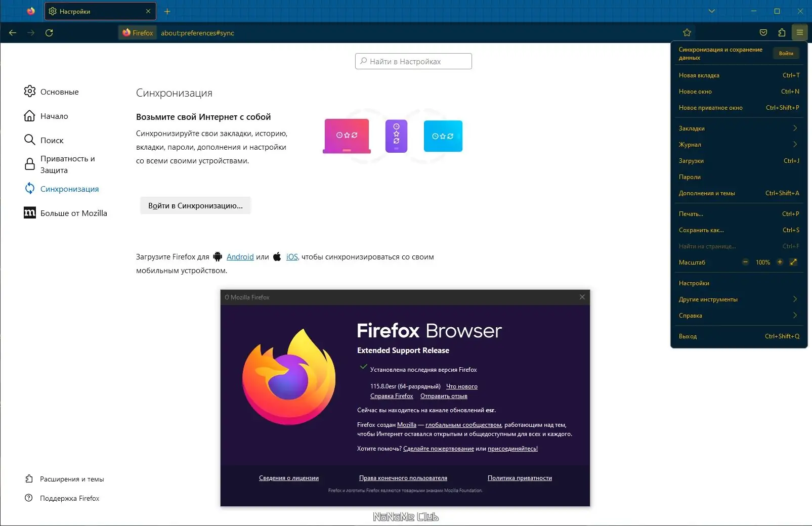Click Войти в Синхронизацию… button
The image size is (812, 526).
[x=195, y=205]
